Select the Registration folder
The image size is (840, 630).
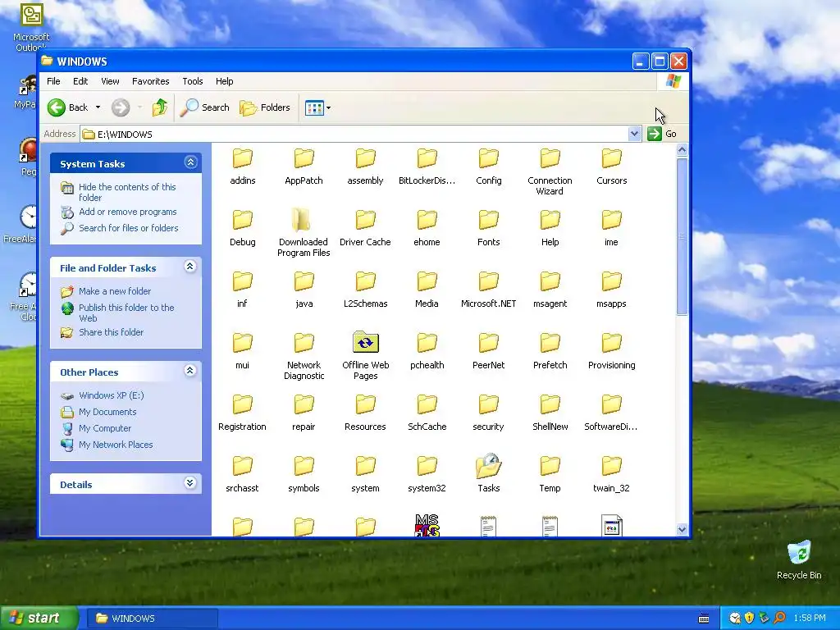point(242,413)
